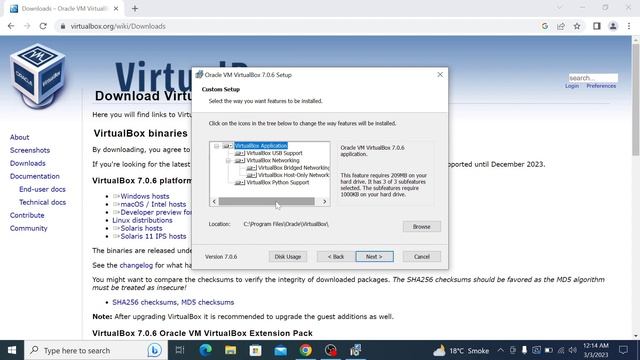The height and width of the screenshot is (360, 640).
Task: Open Screenshots in the site sidebar
Action: [x=30, y=150]
